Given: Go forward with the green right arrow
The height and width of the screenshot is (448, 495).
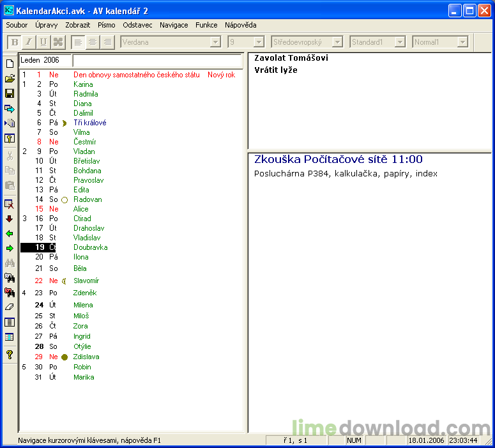Looking at the screenshot, I should 10,249.
